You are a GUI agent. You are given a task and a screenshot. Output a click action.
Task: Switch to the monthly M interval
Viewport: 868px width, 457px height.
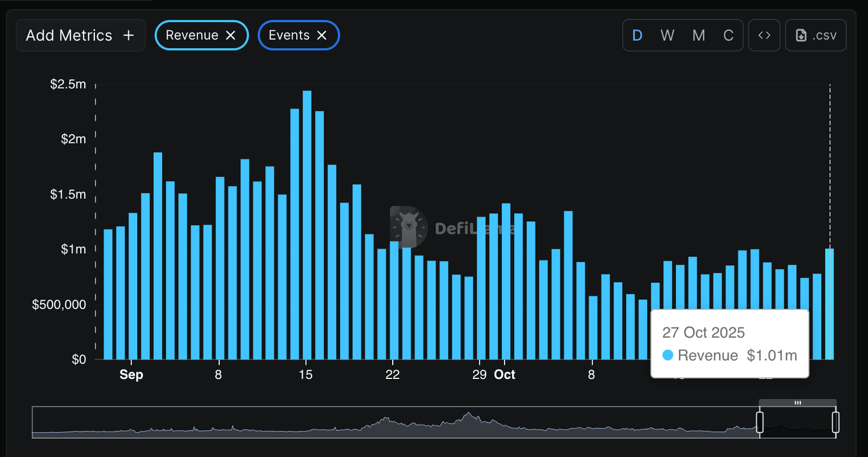pos(698,36)
